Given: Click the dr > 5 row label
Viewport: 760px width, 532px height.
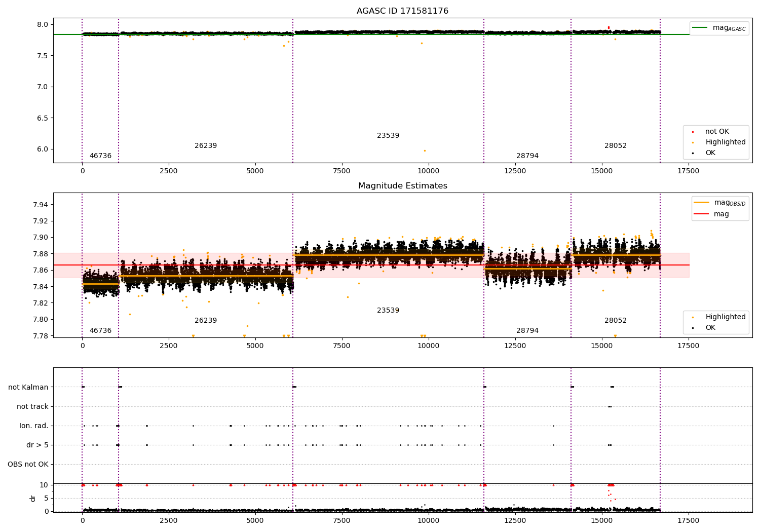Looking at the screenshot, I should coord(37,445).
